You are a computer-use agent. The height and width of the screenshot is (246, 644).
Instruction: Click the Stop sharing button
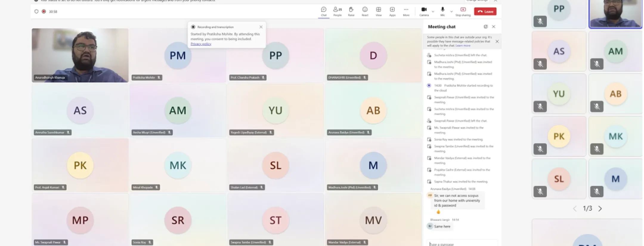pos(463,11)
